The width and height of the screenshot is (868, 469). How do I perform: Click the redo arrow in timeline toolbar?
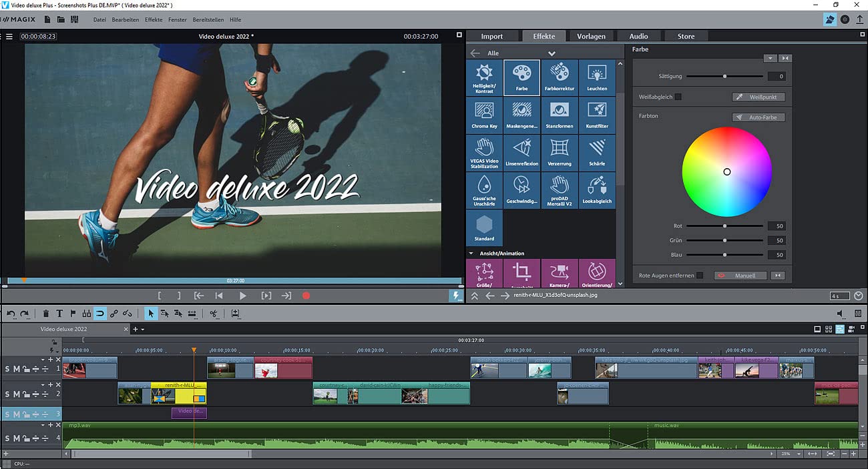(25, 313)
